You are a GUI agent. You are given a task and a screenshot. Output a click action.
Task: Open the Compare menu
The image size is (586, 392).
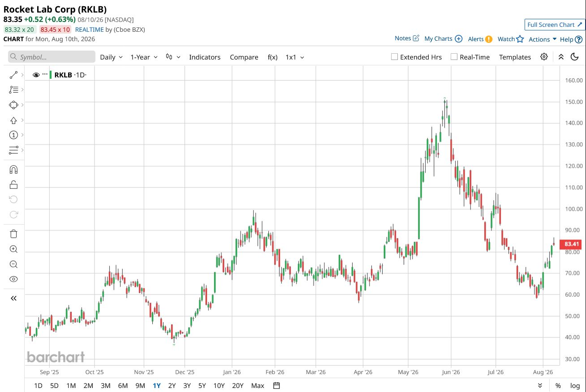[244, 57]
